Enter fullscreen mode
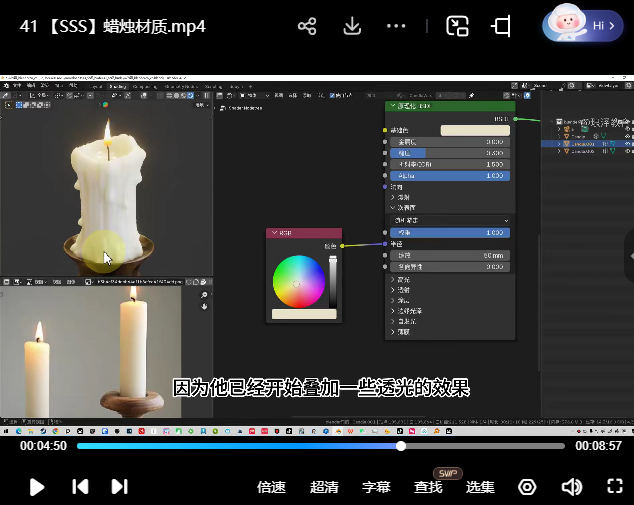Viewport: 634px width, 505px height. click(615, 487)
